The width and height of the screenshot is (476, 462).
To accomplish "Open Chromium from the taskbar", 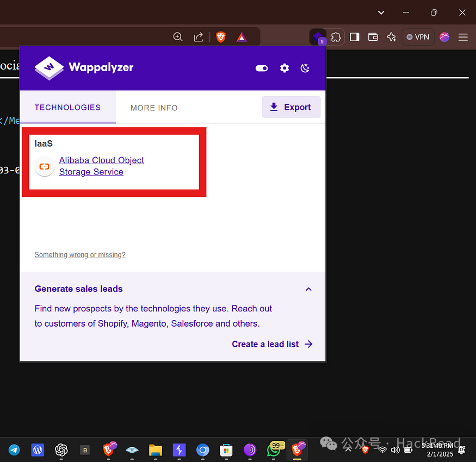I will pos(203,450).
